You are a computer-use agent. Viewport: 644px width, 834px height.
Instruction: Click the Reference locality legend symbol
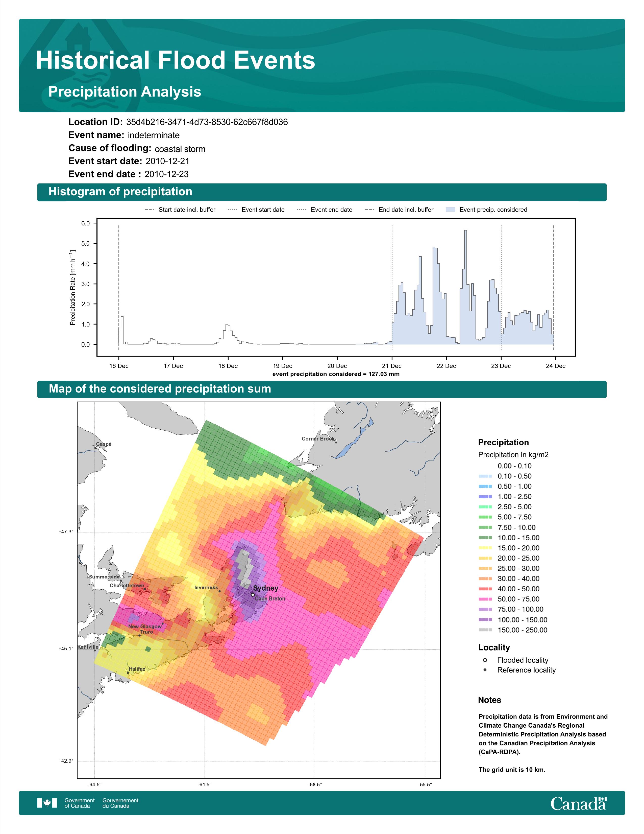pos(485,670)
